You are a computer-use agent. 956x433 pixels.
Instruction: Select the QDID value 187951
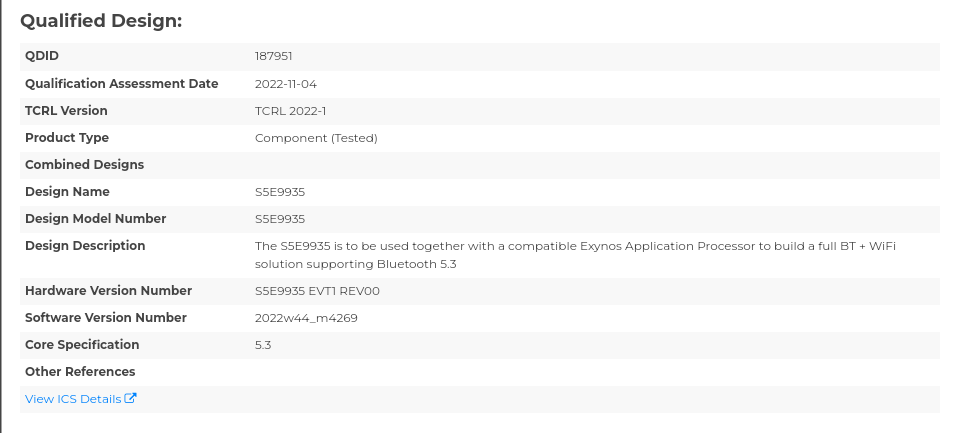[x=273, y=56]
